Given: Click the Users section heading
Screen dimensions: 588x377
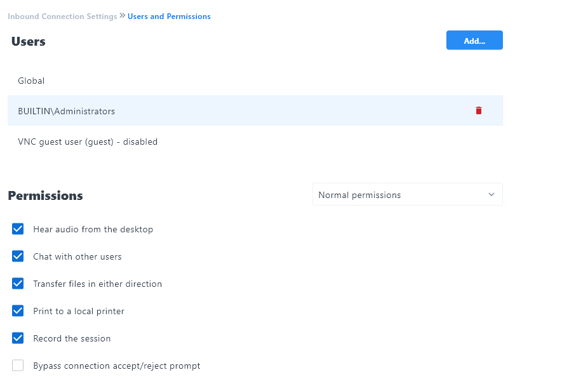Looking at the screenshot, I should tap(28, 41).
